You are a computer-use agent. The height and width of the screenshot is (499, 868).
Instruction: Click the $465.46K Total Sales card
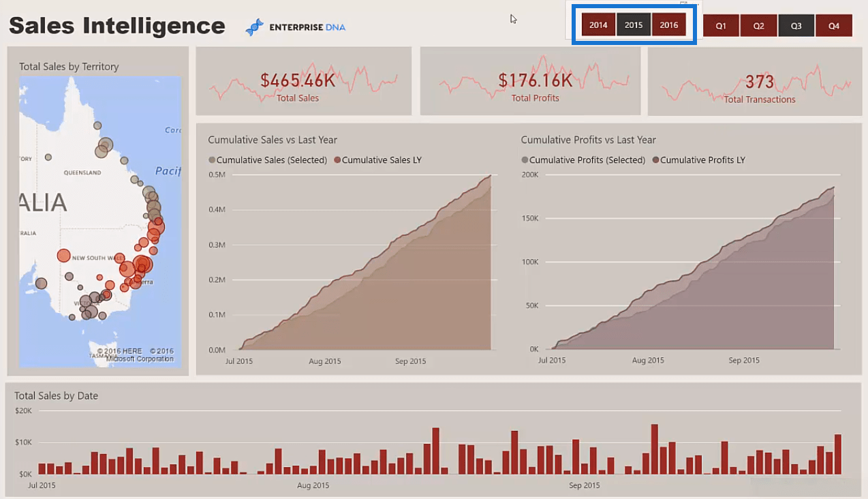[x=304, y=81]
